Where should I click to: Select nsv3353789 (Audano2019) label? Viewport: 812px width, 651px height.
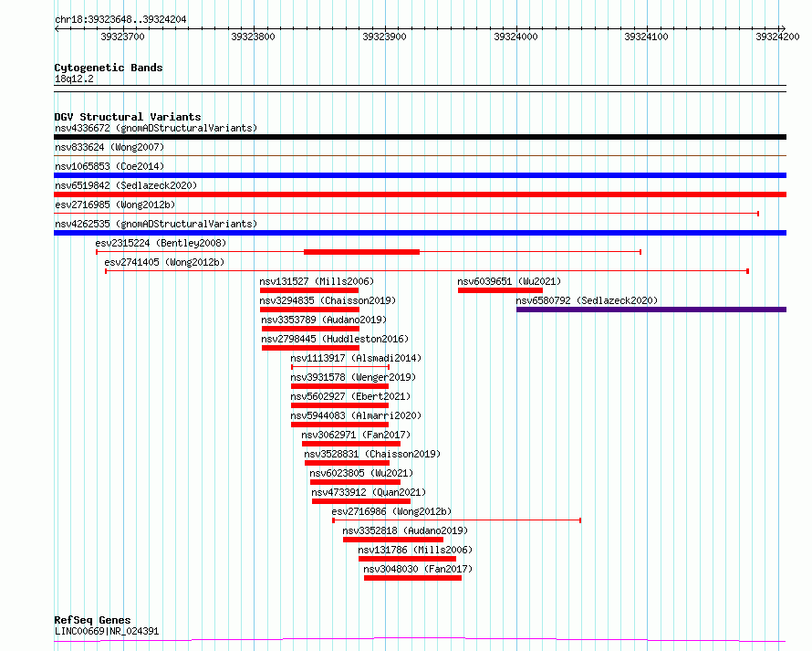[x=324, y=320]
